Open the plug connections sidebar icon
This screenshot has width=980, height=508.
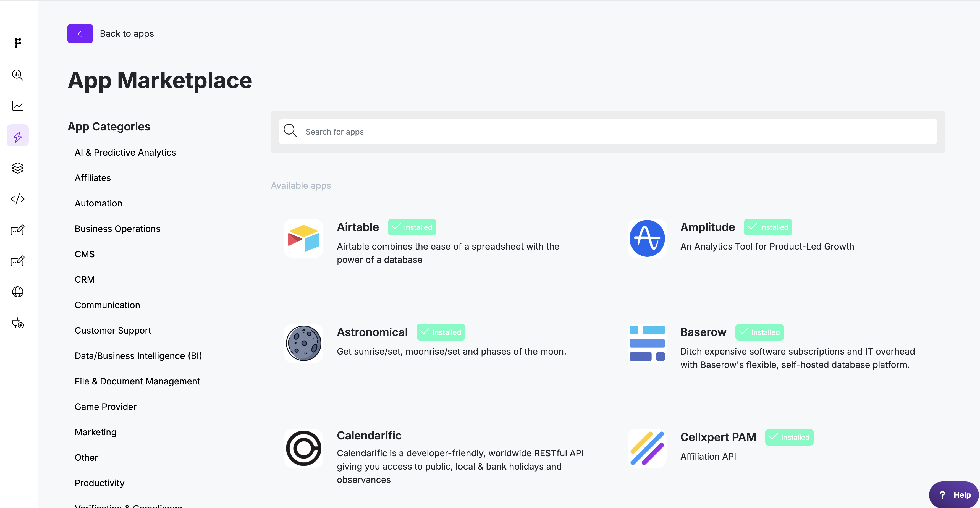coord(17,323)
